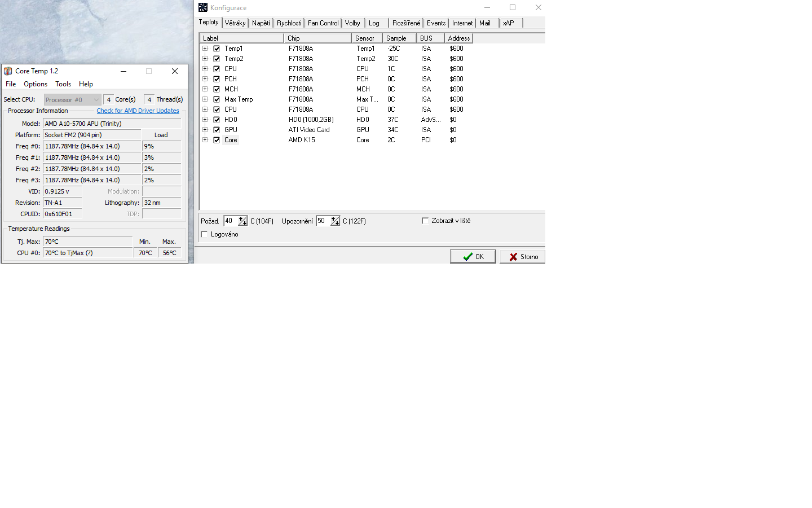Screen dimensions: 812x508
Task: Open the Fan Control tab
Action: pyautogui.click(x=323, y=23)
